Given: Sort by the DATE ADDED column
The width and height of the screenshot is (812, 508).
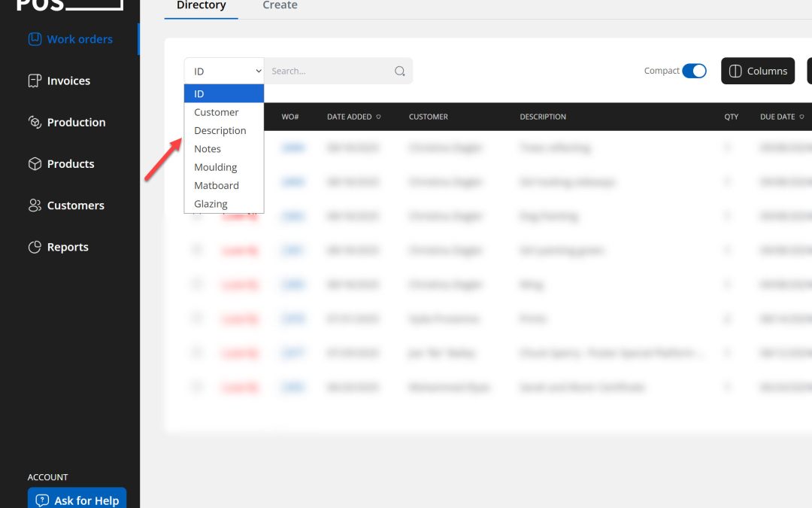Looking at the screenshot, I should pos(353,117).
